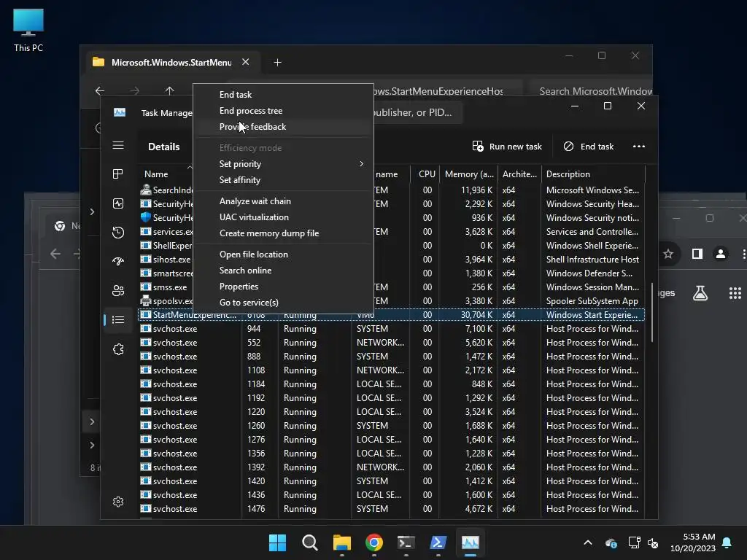The image size is (747, 560).
Task: Choose Go to service(s) menu item
Action: pos(284,303)
